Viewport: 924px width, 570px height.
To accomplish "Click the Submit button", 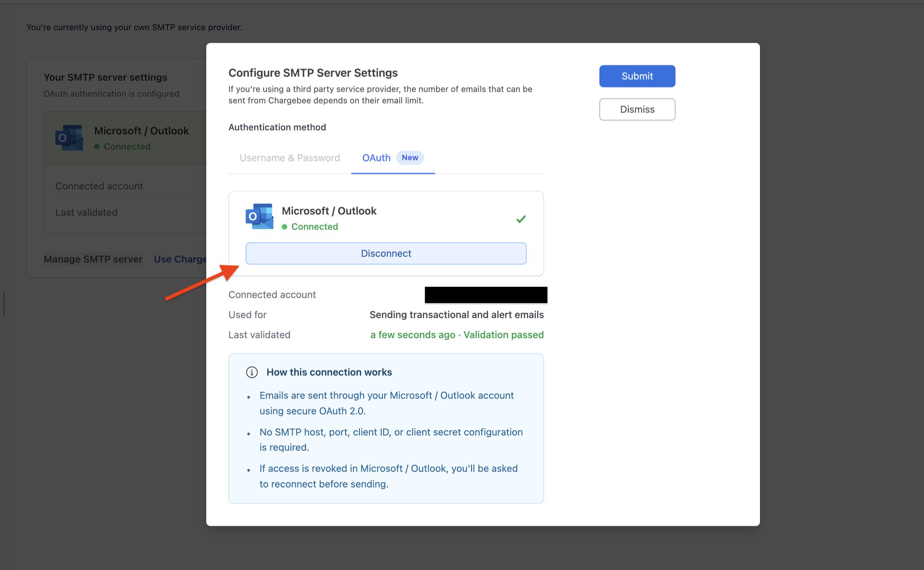I will coord(637,76).
